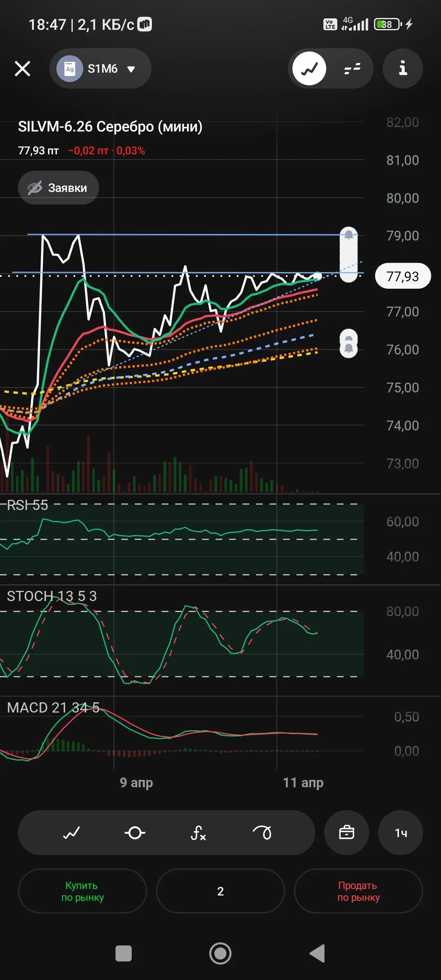The image size is (441, 980).
Task: Tap the SILVM-6.26 Серебро (мини) title
Action: [110, 127]
